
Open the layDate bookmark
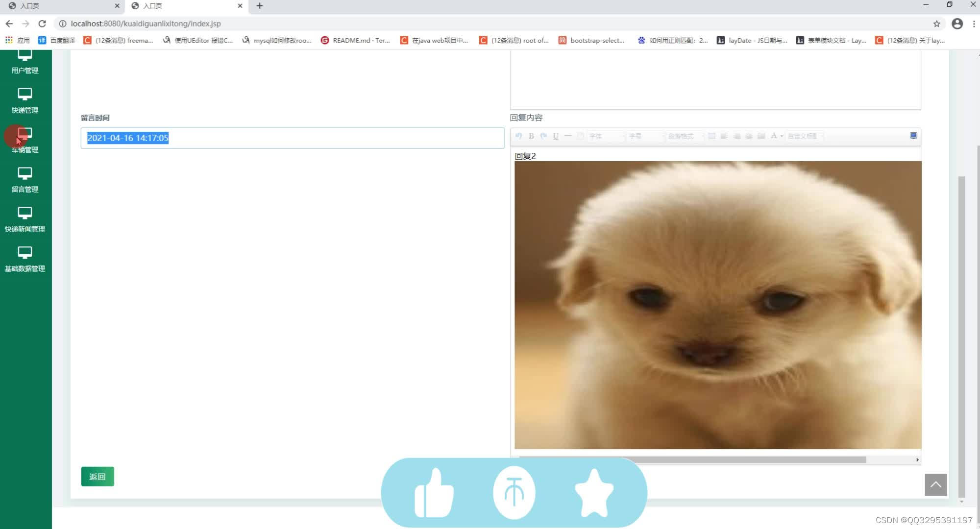pos(752,40)
